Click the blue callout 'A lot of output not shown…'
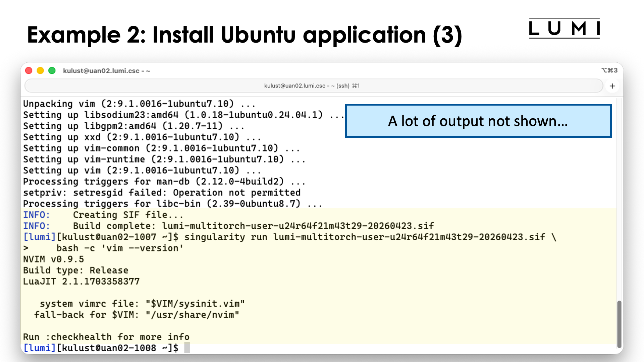Screen dimensions: 644x362 click(x=478, y=121)
